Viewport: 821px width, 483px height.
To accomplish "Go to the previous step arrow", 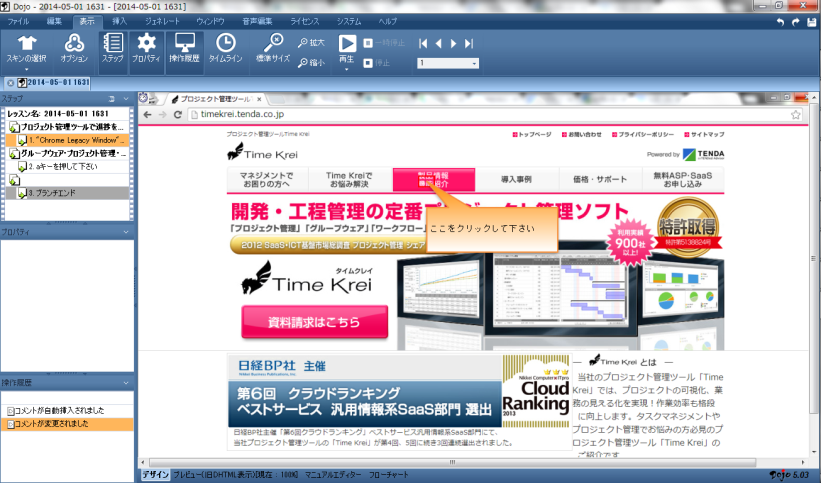I will [439, 43].
